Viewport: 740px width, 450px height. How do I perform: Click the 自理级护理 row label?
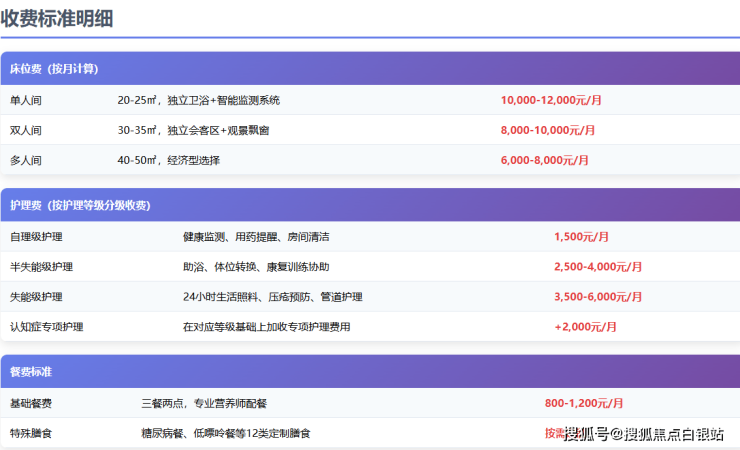[x=36, y=237]
